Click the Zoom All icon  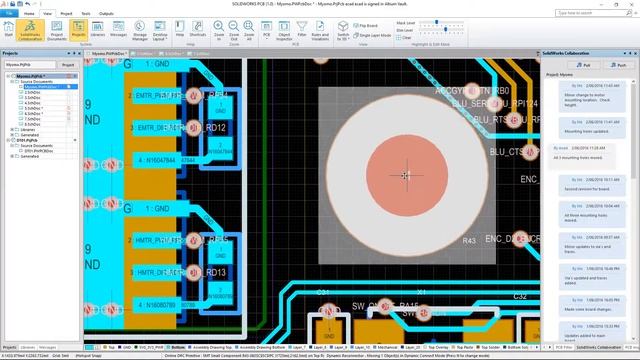point(249,31)
